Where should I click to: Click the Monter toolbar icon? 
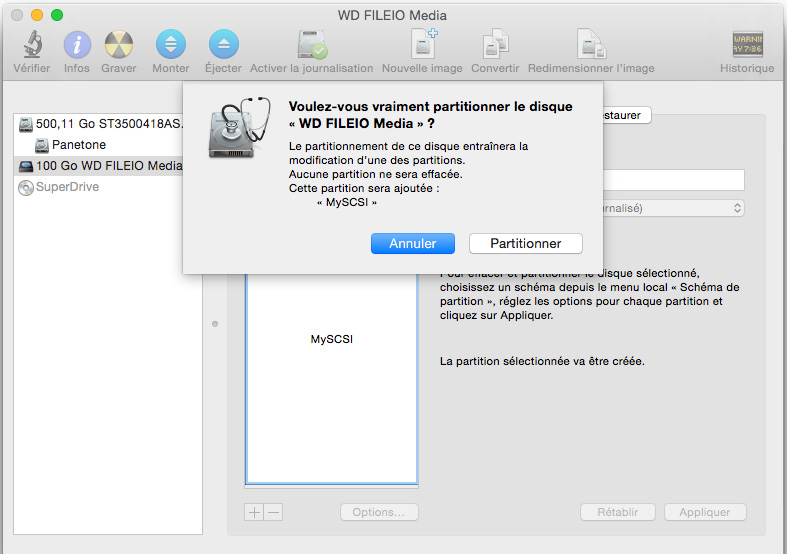(171, 44)
